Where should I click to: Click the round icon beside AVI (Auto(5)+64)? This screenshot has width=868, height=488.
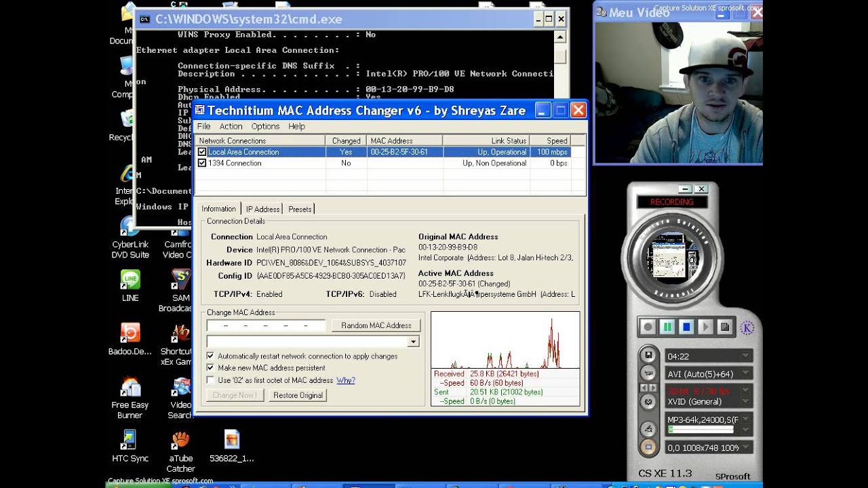click(648, 373)
